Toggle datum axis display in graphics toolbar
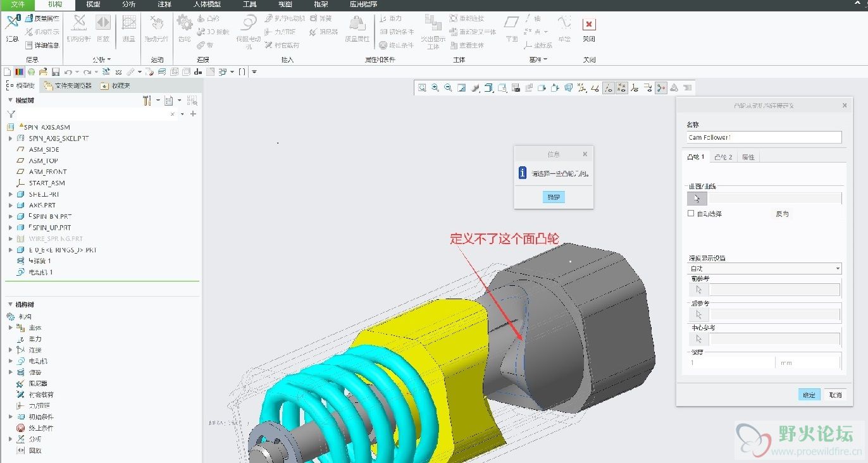This screenshot has height=463, width=868. click(608, 88)
